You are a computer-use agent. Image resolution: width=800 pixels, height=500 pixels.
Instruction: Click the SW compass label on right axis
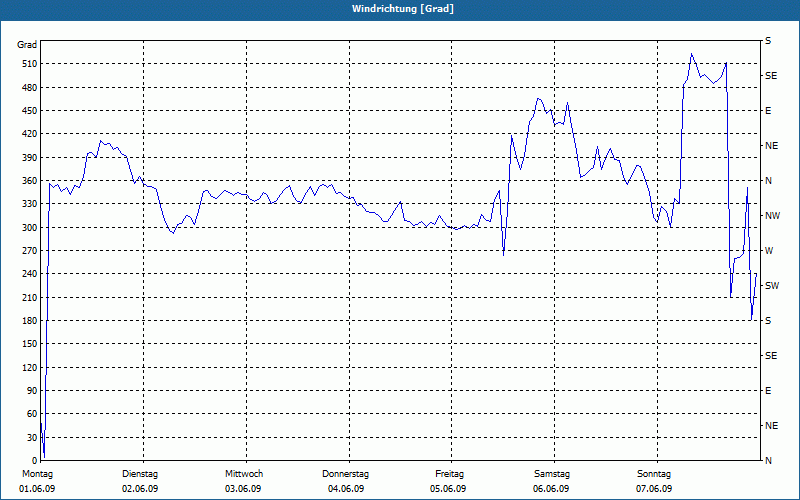pos(772,286)
